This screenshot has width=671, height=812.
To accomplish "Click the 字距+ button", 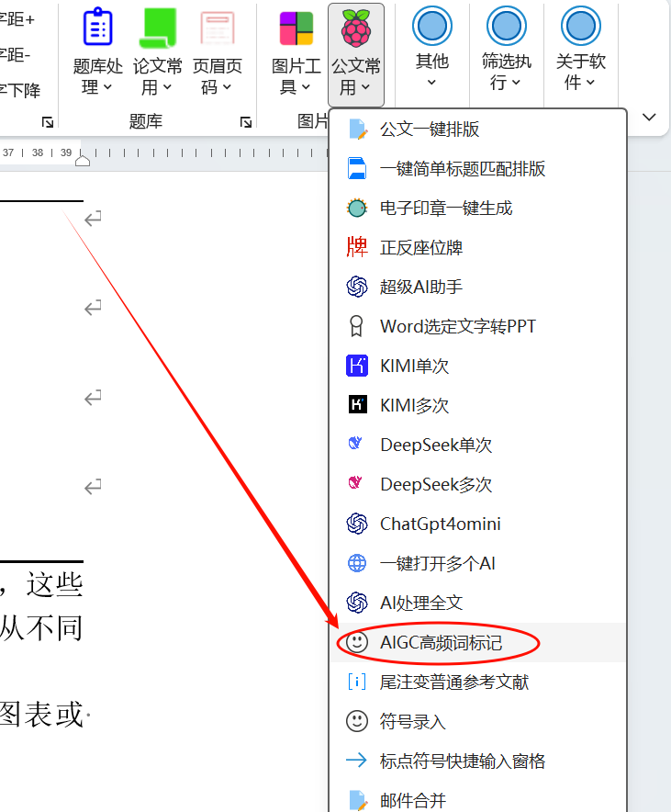I will (17, 19).
